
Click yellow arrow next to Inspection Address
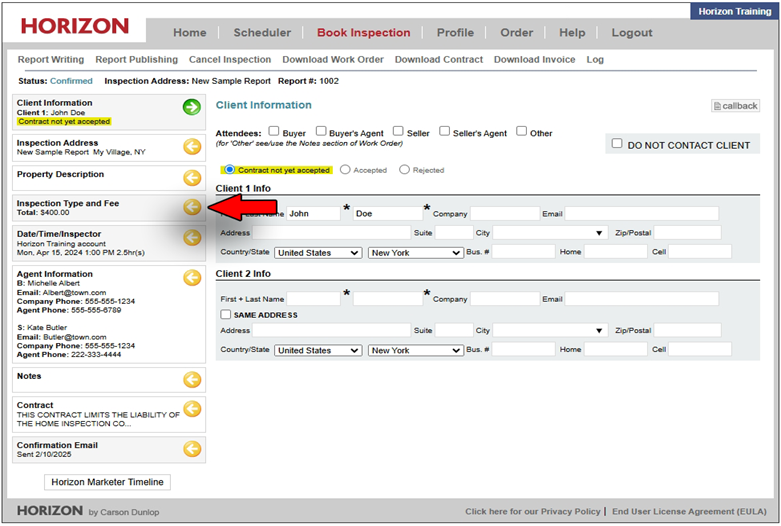[x=192, y=147]
